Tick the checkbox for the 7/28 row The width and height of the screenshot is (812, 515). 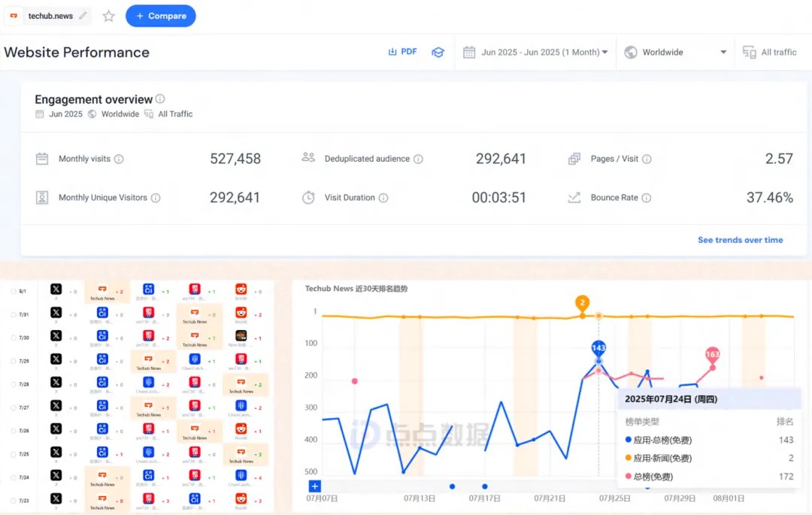14,383
